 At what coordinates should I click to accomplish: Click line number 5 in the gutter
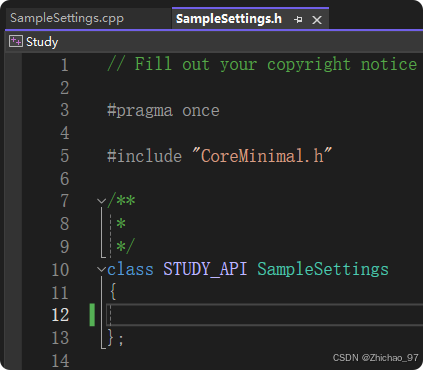[65, 156]
